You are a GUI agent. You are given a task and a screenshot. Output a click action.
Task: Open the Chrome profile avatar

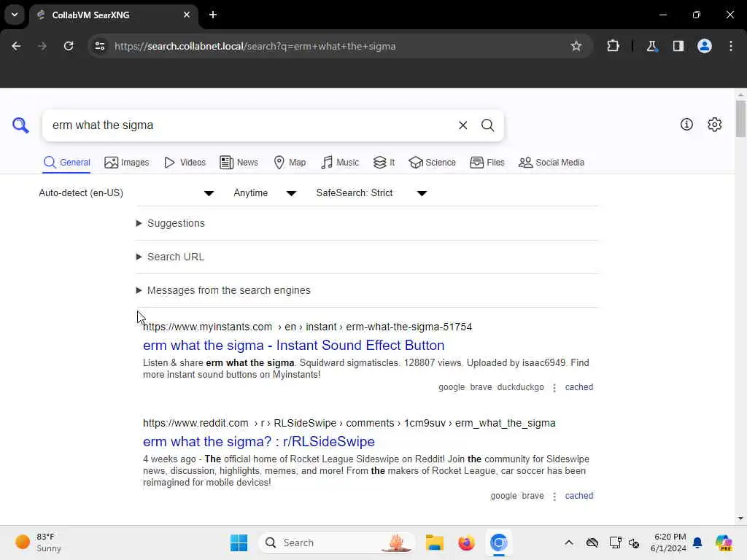click(705, 46)
